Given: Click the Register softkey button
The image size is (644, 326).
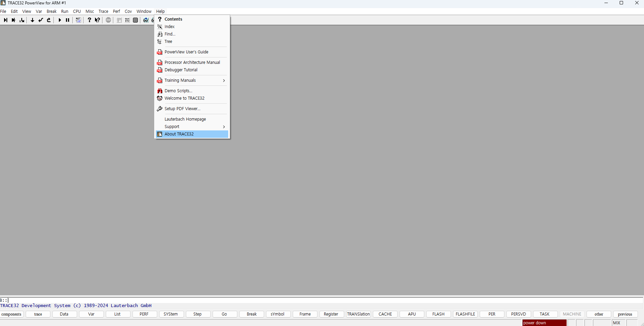Looking at the screenshot, I should [x=331, y=314].
